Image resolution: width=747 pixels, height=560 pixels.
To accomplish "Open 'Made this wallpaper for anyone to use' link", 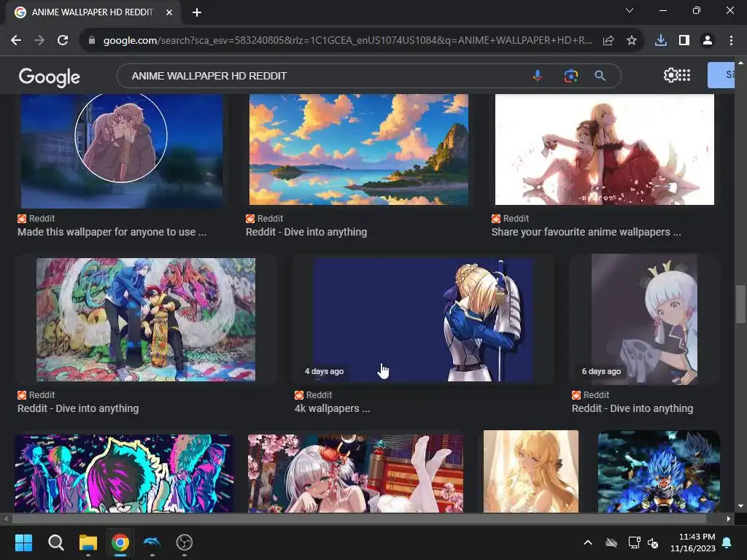I will coord(112,232).
